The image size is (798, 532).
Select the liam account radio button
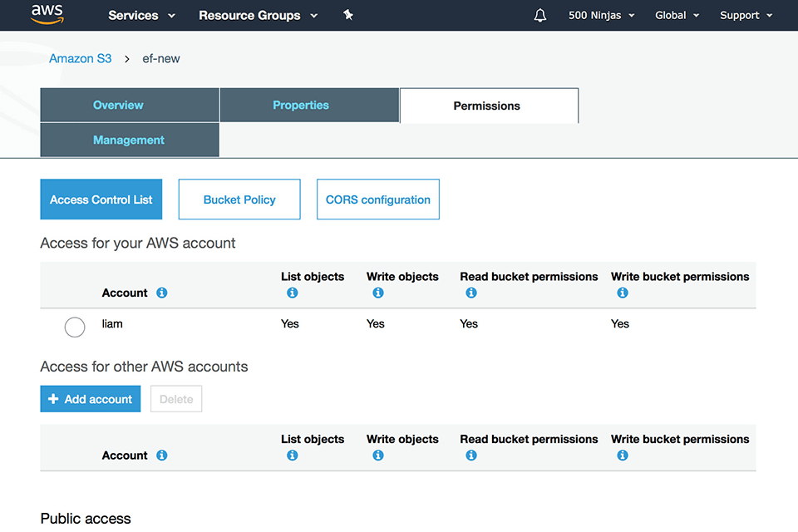point(75,327)
